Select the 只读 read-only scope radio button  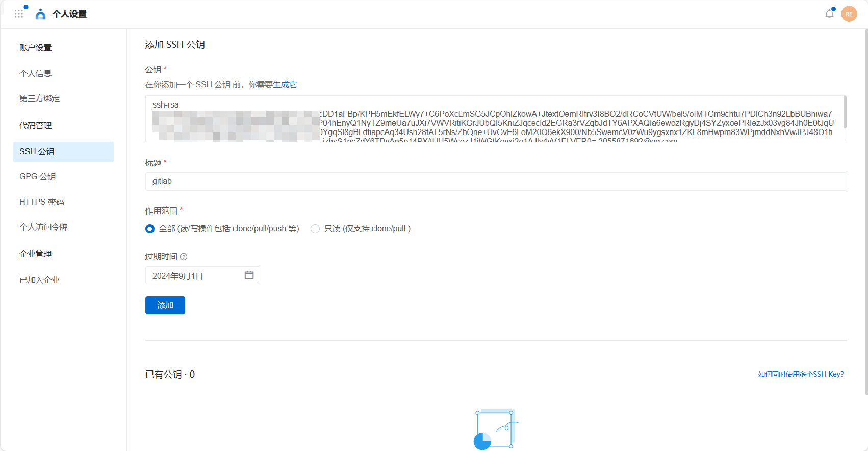click(315, 229)
